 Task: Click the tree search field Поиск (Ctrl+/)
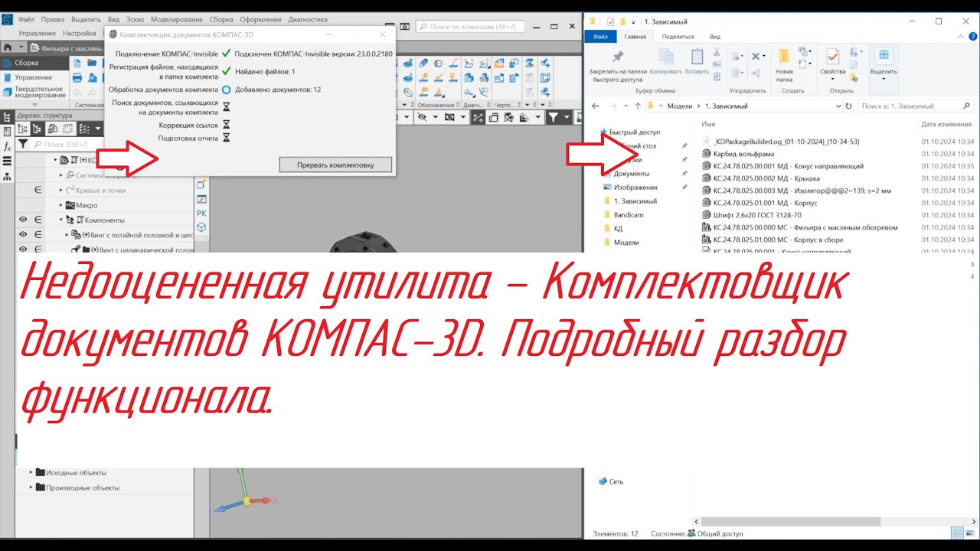pos(69,144)
